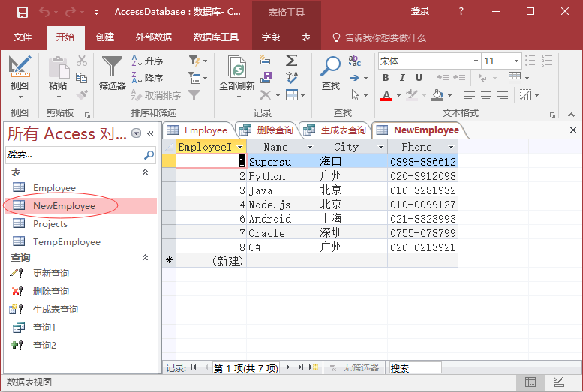Image resolution: width=583 pixels, height=392 pixels.
Task: Open the City column filter dropdown arrow
Action: point(380,147)
